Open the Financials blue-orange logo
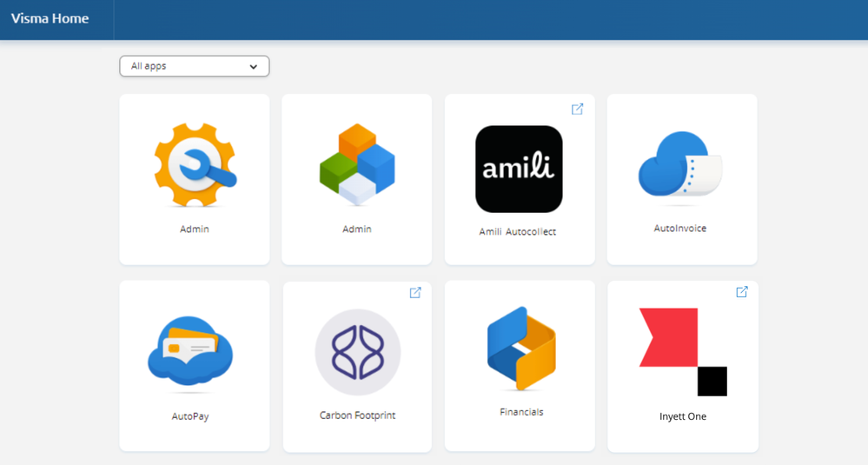 tap(521, 349)
